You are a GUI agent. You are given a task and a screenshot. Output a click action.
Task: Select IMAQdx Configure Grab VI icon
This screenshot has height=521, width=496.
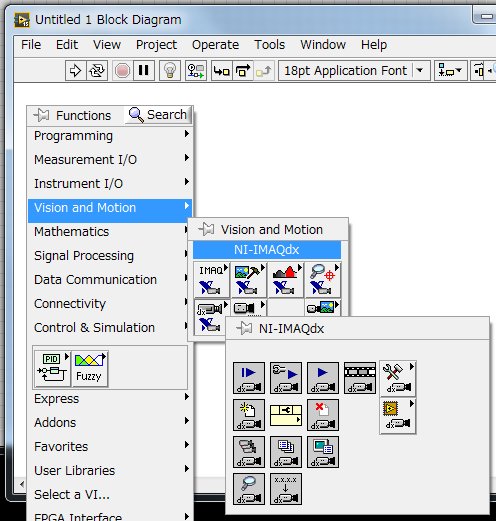click(286, 378)
